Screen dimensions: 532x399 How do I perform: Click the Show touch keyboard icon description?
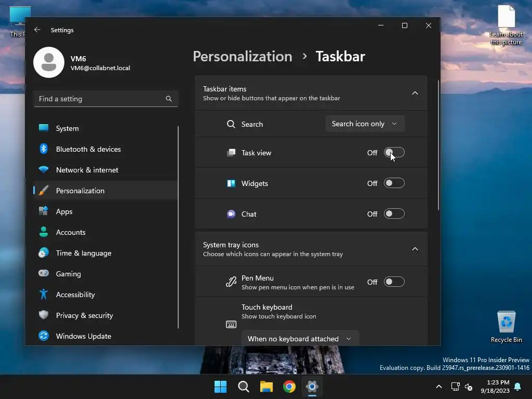coord(278,316)
